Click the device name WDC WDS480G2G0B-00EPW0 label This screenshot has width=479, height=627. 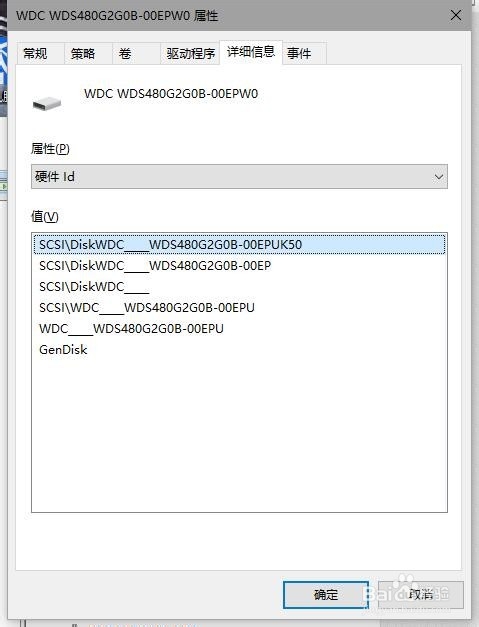tap(171, 94)
